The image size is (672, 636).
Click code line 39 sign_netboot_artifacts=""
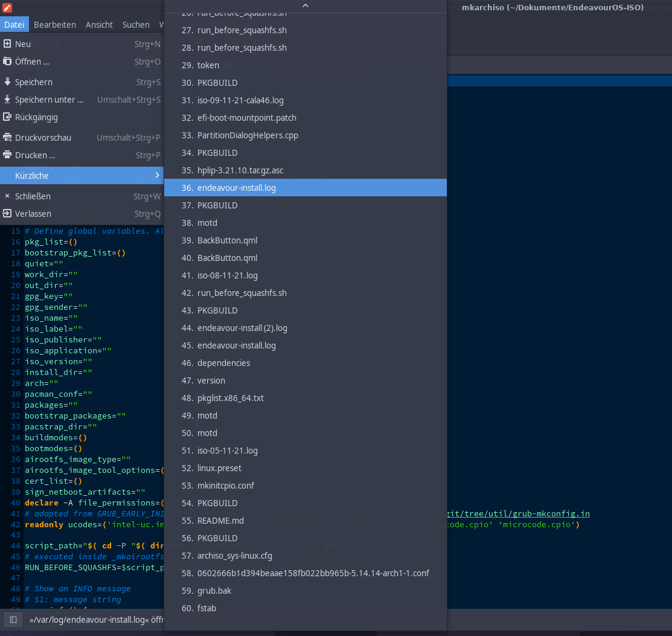pos(85,492)
